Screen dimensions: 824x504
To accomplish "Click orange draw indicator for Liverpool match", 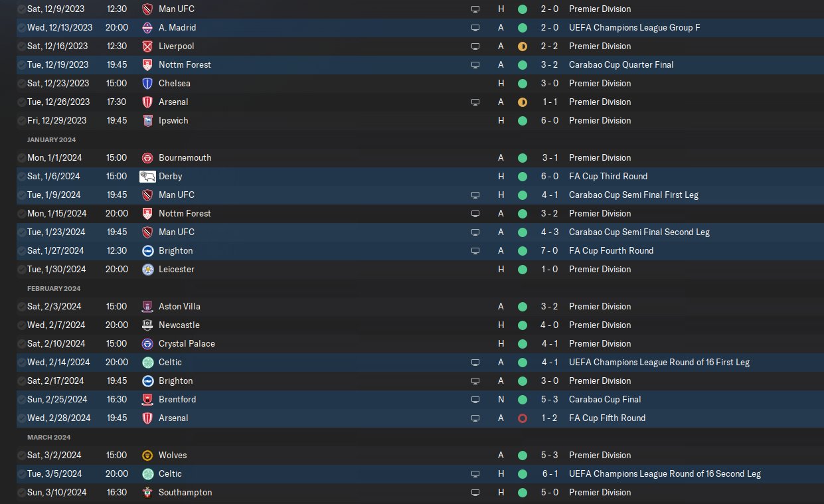I will tap(523, 46).
